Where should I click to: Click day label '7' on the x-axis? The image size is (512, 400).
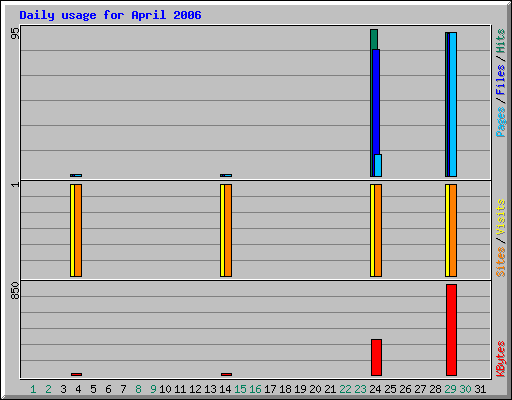point(123,389)
